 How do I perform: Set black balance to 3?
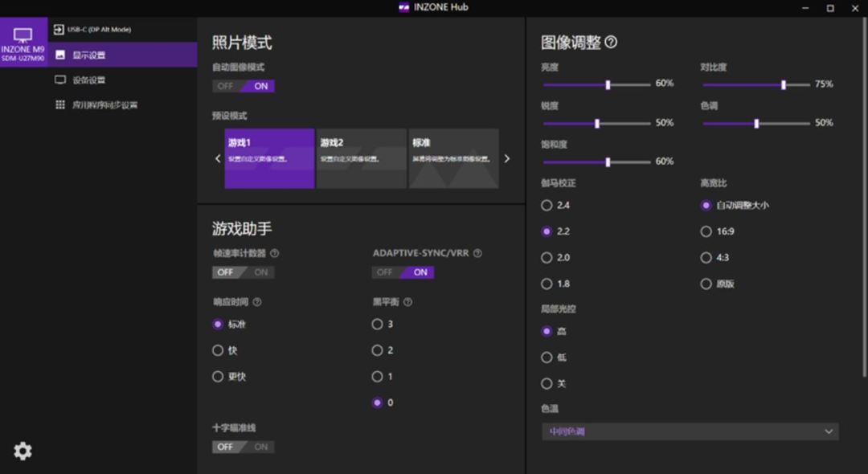click(x=377, y=324)
